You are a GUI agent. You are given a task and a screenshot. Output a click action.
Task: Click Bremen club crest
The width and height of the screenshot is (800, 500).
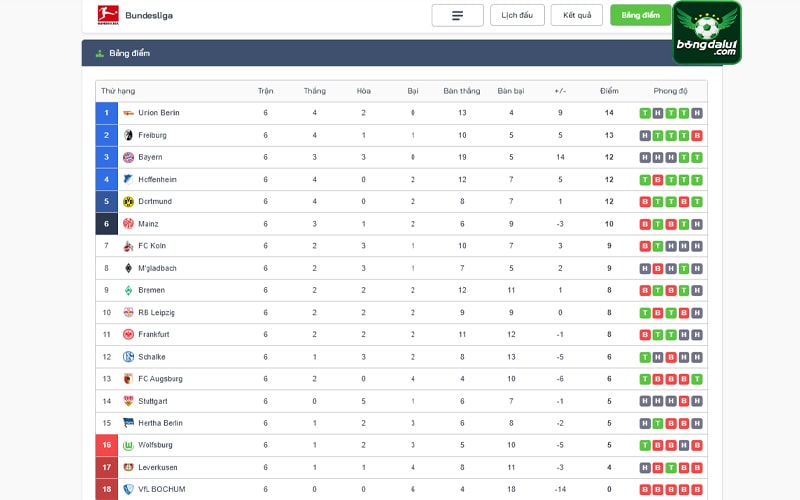[129, 290]
